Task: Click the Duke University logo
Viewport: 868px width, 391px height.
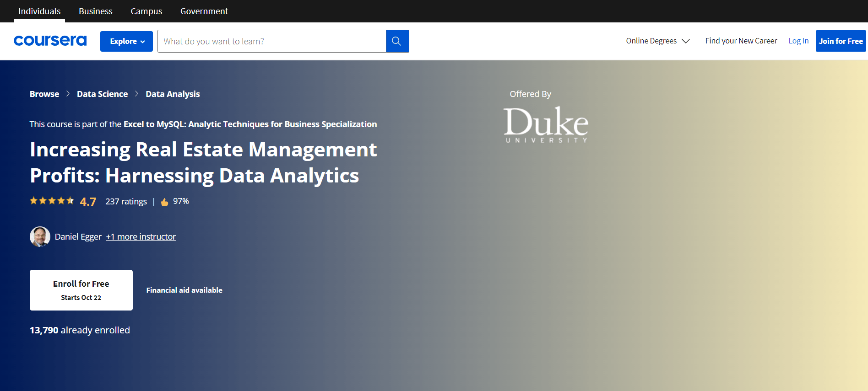Action: click(x=545, y=124)
